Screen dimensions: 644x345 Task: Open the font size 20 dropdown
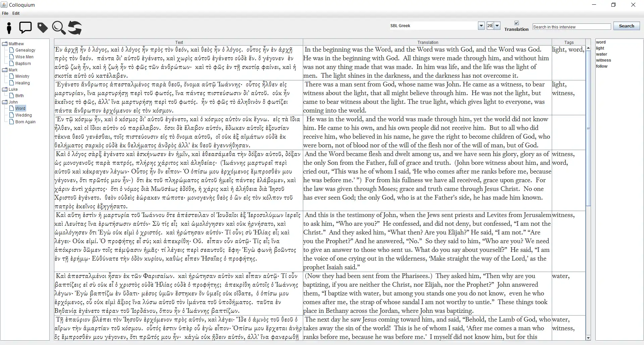coord(497,26)
